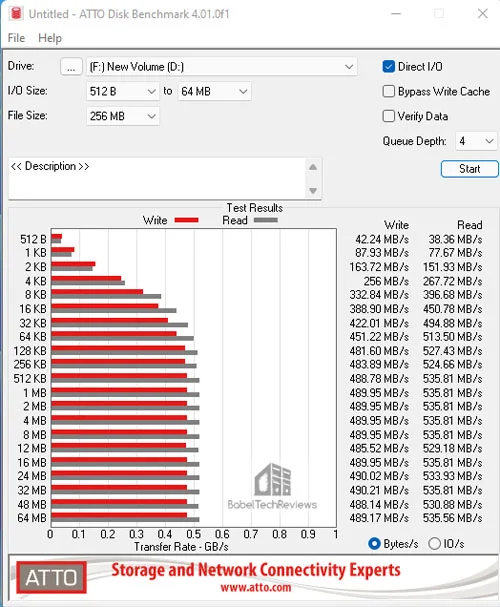The height and width of the screenshot is (607, 500).
Task: Click the Transfer Rate - GB/s axis label
Action: click(x=181, y=547)
